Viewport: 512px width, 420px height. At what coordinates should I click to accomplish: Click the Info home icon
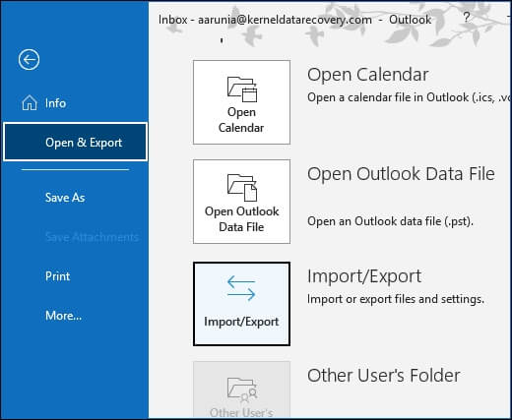coord(30,102)
